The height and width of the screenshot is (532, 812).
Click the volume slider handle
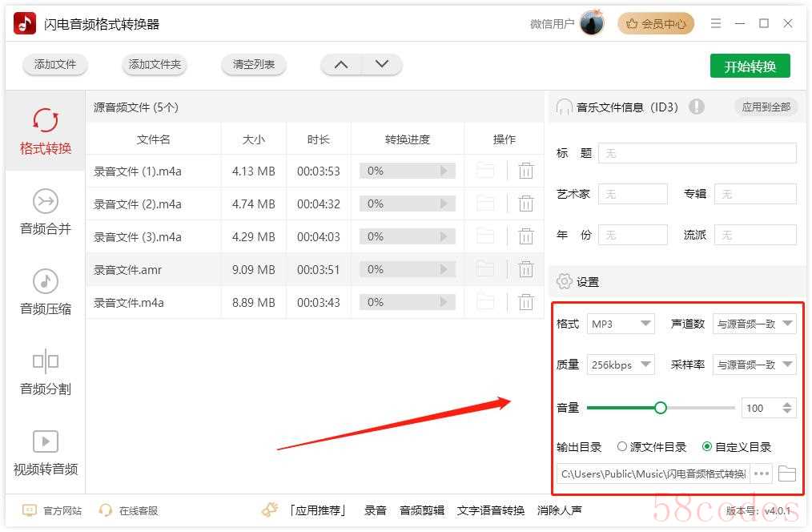pyautogui.click(x=661, y=408)
